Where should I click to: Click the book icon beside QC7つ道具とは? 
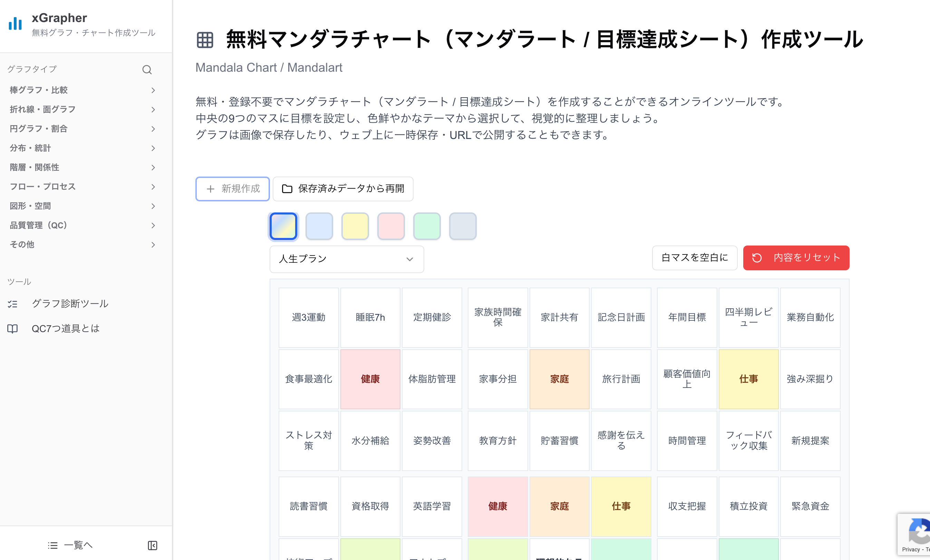(12, 329)
